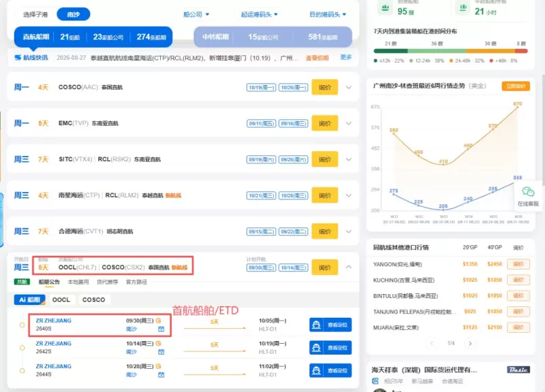Select the 09/22(周二) date chip for 合德海运(CVT1)
This screenshot has height=392, width=545.
click(294, 231)
